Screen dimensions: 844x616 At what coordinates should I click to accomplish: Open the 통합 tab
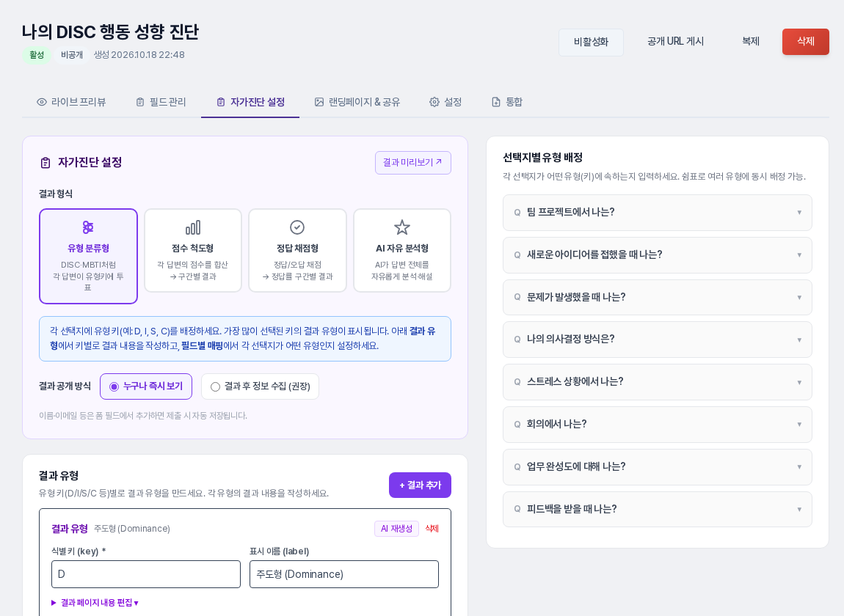pos(507,102)
